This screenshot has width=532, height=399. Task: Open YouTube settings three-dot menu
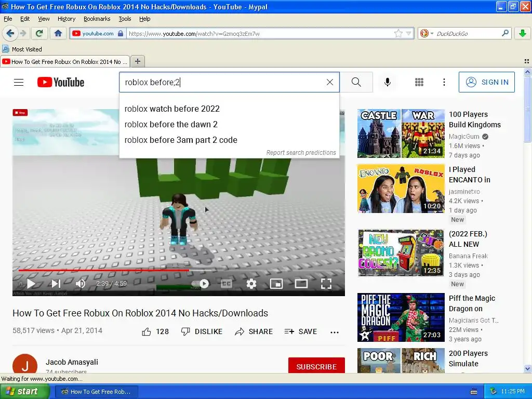(444, 82)
